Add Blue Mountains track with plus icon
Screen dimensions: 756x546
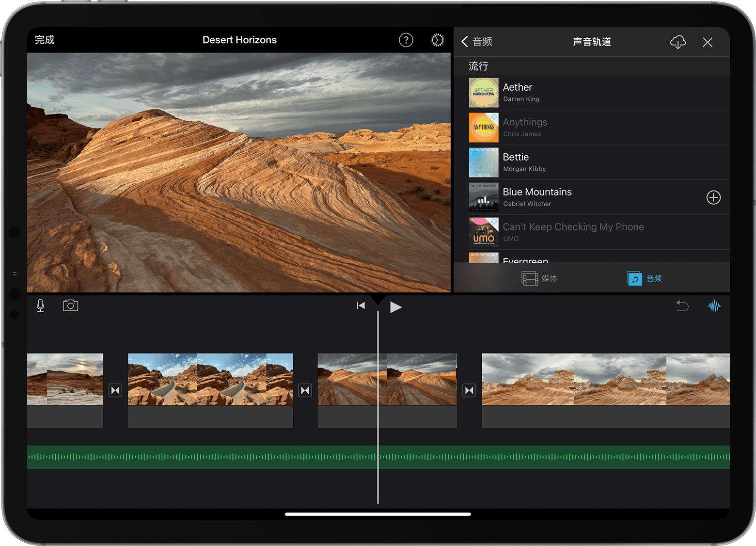click(713, 197)
